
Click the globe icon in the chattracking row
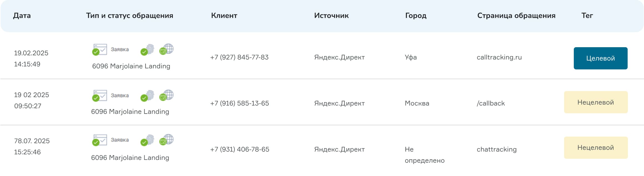tap(166, 140)
